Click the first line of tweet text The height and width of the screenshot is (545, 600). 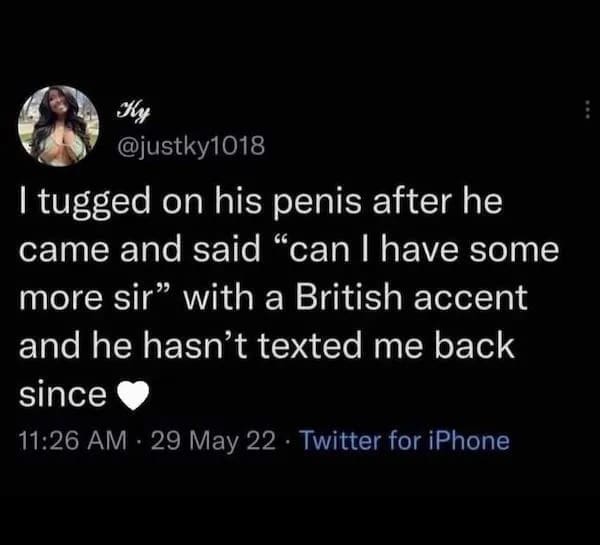261,204
